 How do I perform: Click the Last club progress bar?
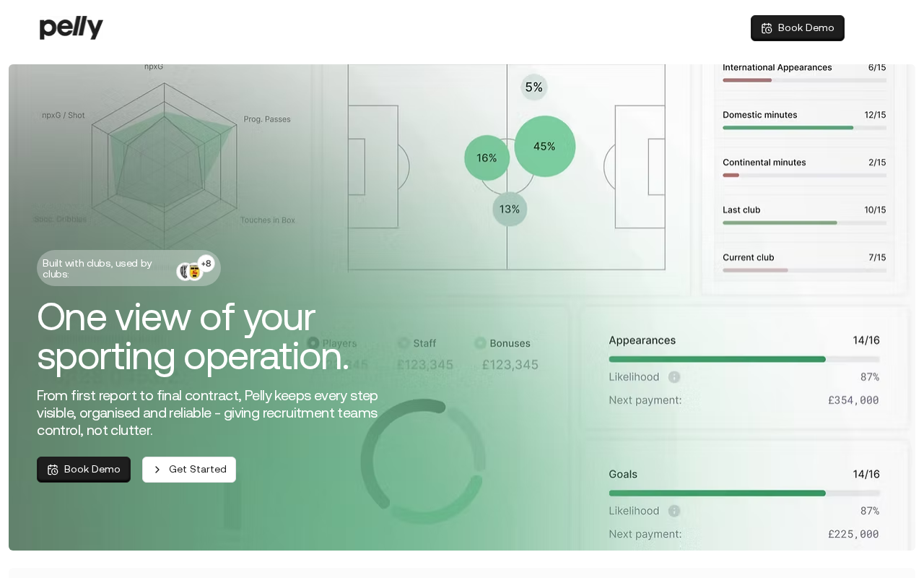[x=804, y=223]
